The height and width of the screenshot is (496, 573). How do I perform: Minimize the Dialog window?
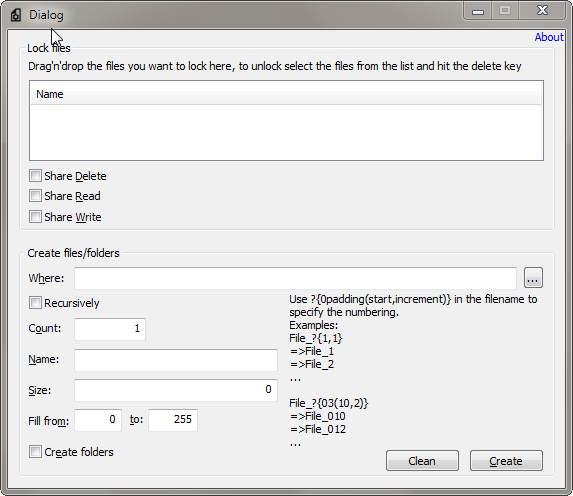click(x=478, y=11)
